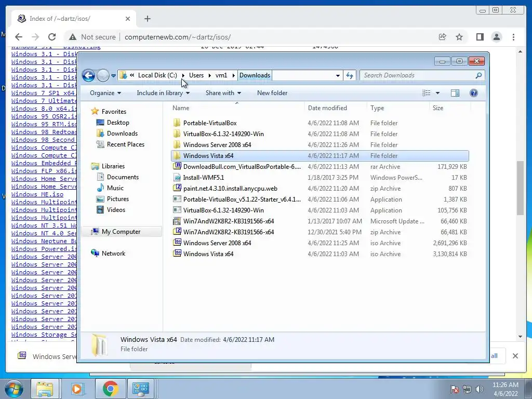Viewport: 532px width, 399px height.
Task: Select the VirtualBox-6.1.32-149290-Win folder icon
Action: [x=177, y=134]
